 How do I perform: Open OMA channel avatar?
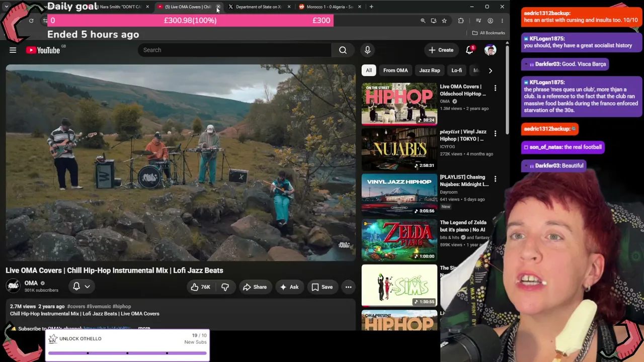(13, 286)
